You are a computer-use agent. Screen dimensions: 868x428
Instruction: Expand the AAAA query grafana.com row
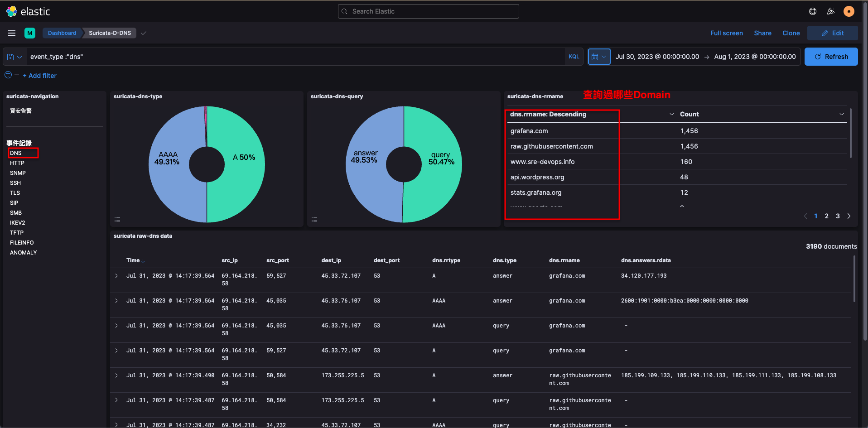click(116, 326)
